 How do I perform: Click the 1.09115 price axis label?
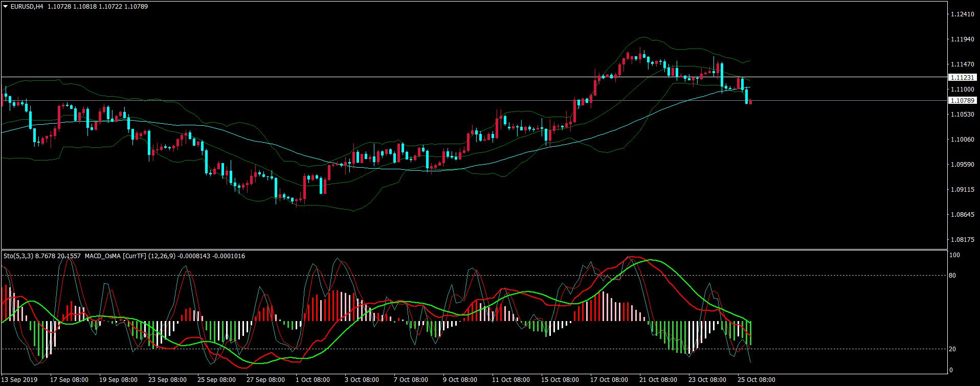(962, 189)
